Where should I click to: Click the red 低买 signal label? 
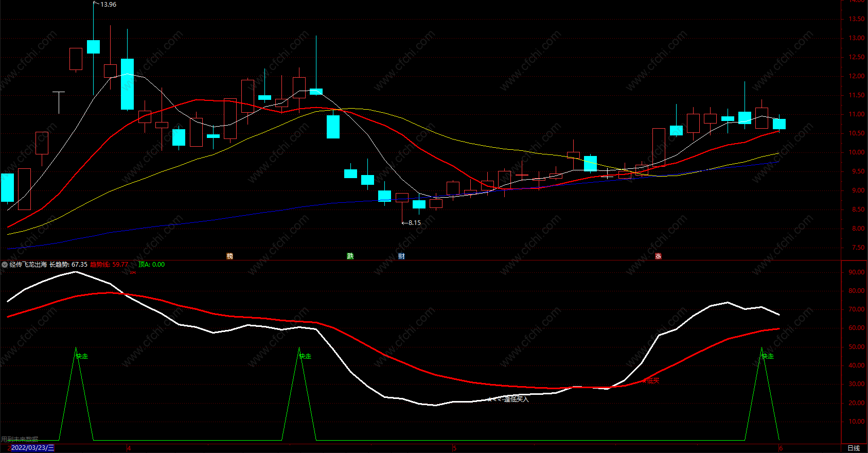point(653,381)
